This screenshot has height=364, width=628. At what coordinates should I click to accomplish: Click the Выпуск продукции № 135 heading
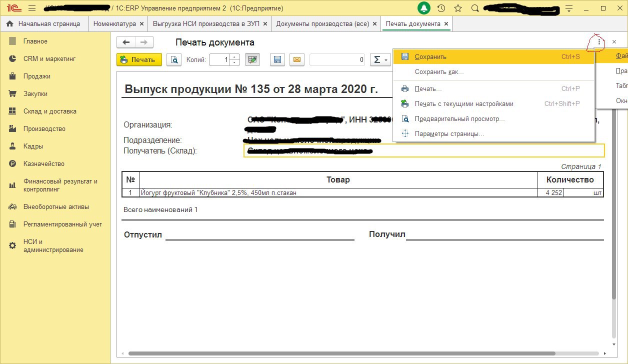[251, 89]
